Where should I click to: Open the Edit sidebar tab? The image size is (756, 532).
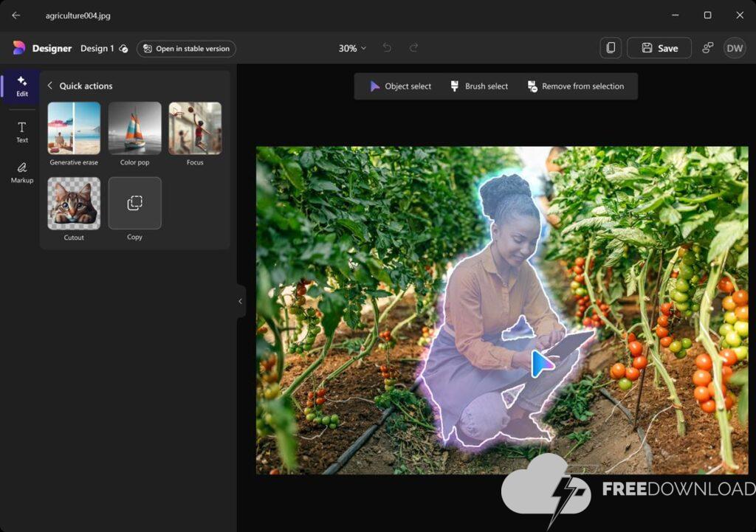[x=21, y=86]
